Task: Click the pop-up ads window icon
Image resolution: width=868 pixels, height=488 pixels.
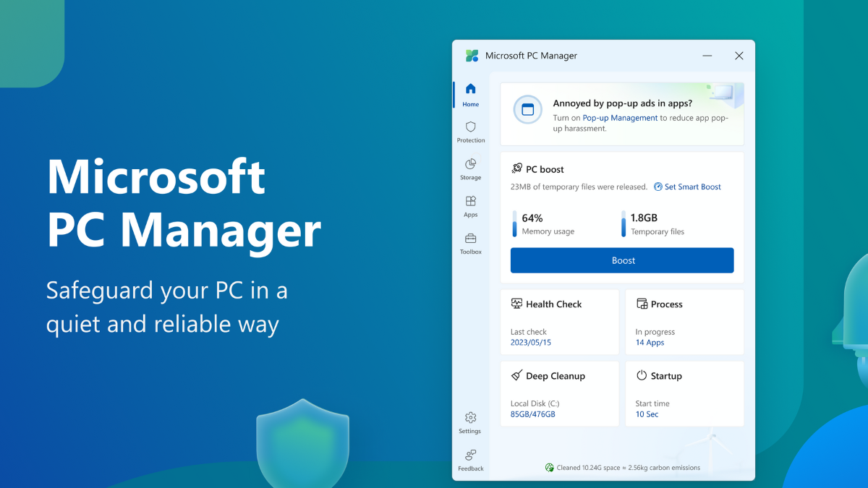Action: coord(527,110)
